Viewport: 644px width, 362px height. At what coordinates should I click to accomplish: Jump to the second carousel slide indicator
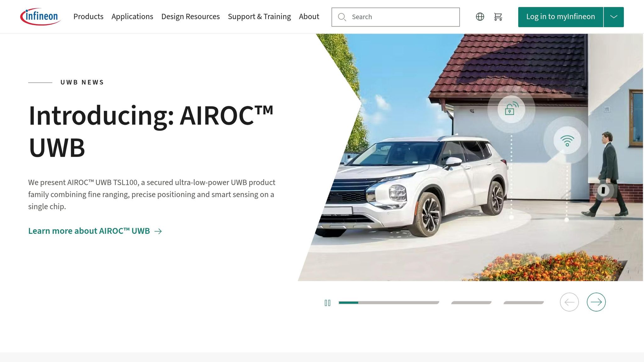[x=471, y=303]
